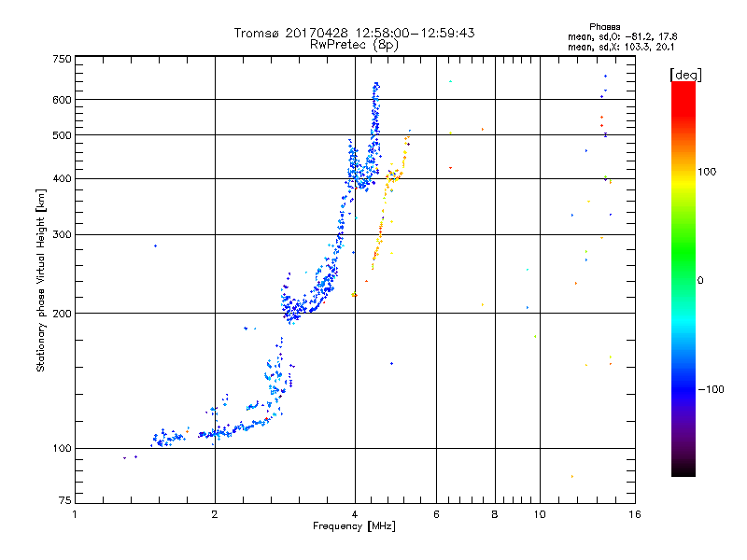The image size is (747, 560).
Task: Click the blue O-mode peak above 600 km
Action: pos(376,91)
